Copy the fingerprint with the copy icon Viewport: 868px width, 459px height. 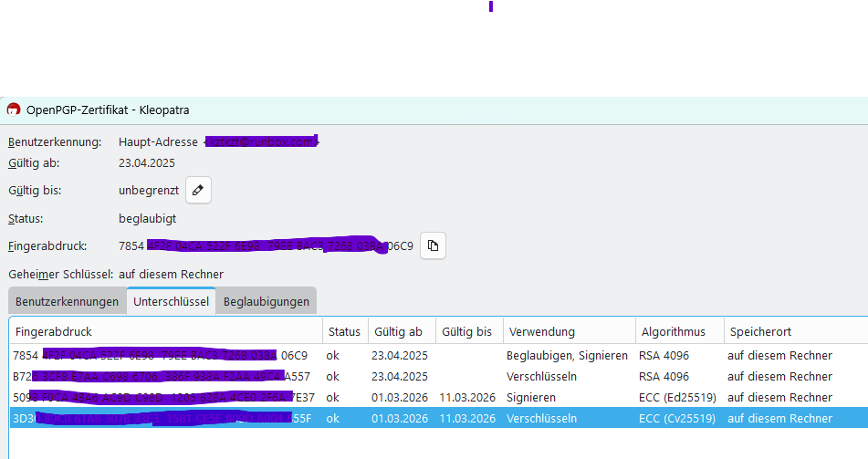433,245
